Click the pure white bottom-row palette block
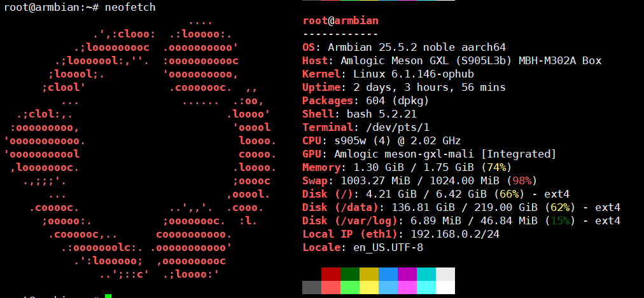 click(x=445, y=287)
